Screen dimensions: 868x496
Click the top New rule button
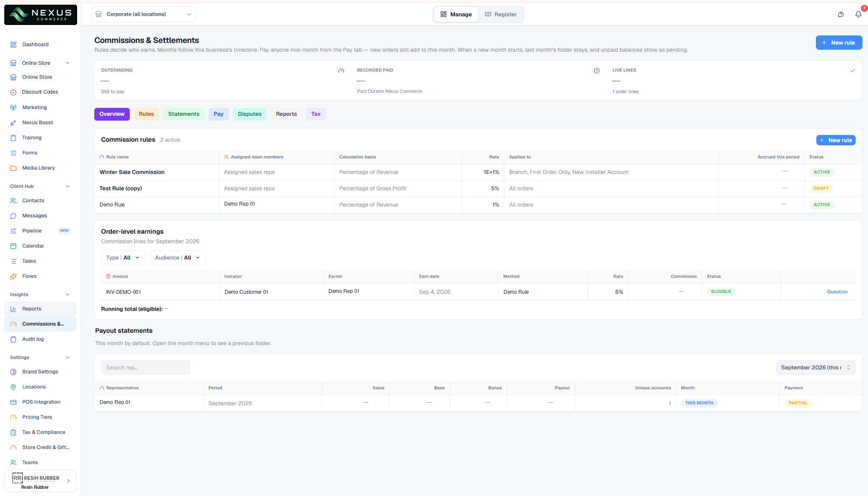839,43
